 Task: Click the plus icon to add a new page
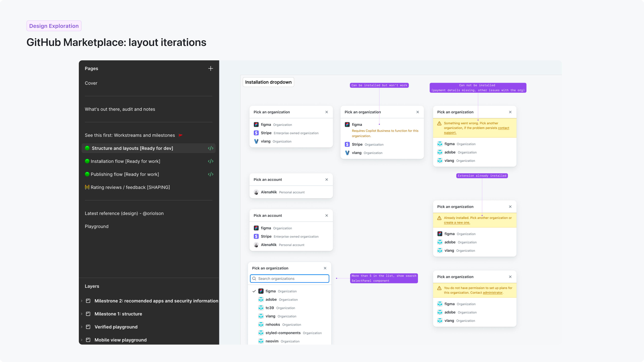coord(210,68)
